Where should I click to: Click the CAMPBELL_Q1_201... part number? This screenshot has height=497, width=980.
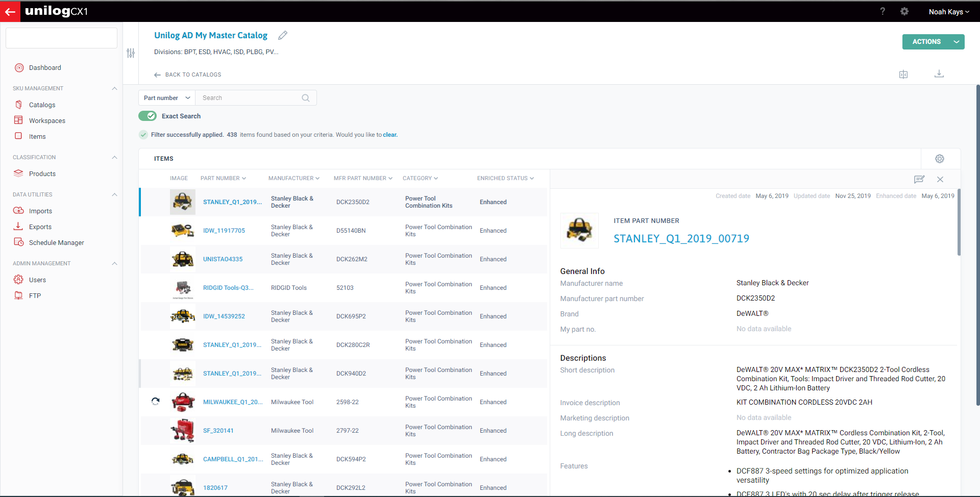233,459
